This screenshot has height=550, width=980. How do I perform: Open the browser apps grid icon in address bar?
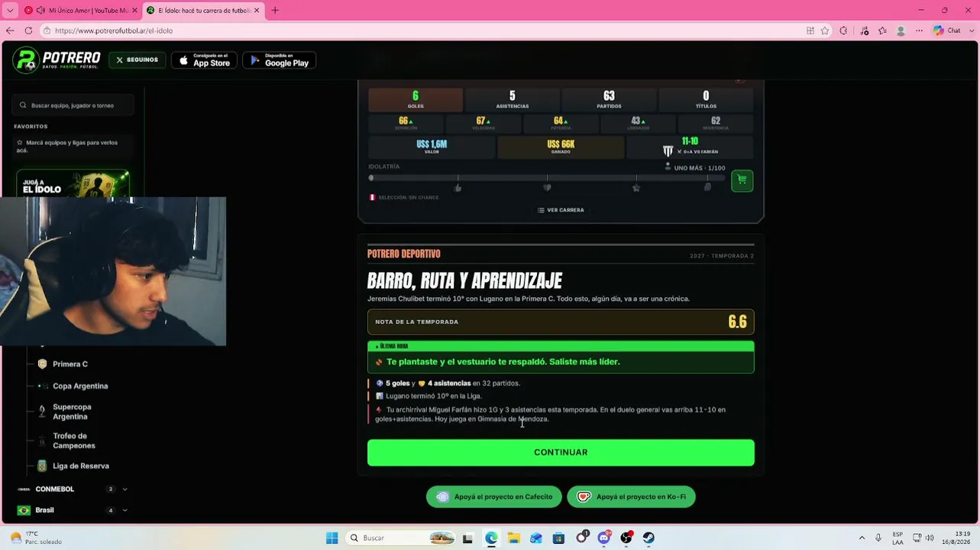(x=810, y=31)
